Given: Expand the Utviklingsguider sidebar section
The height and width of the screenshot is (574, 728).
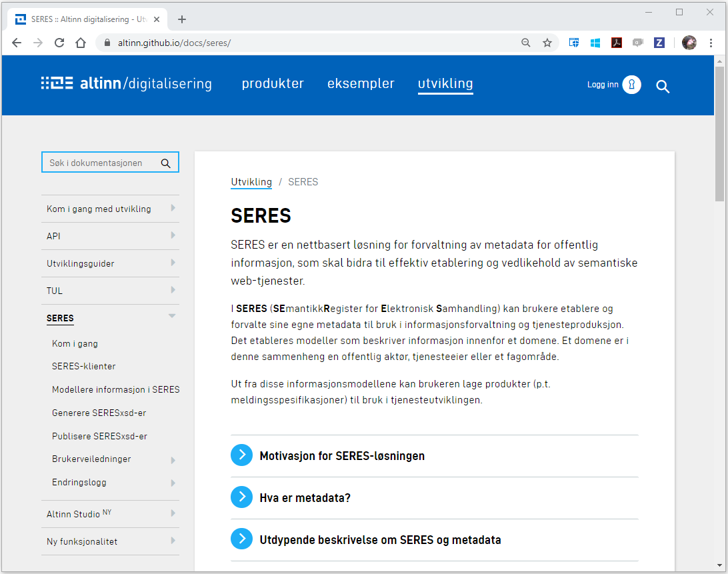Looking at the screenshot, I should 173,263.
